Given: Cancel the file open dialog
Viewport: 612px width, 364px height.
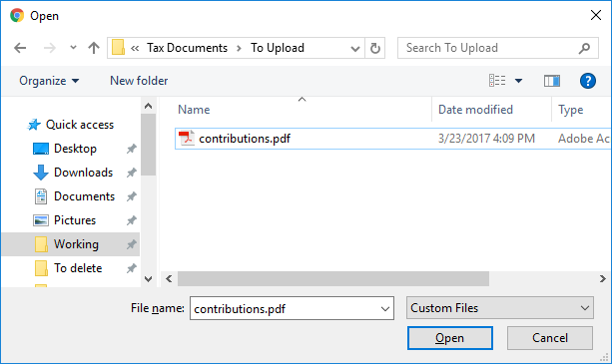Looking at the screenshot, I should pyautogui.click(x=550, y=338).
